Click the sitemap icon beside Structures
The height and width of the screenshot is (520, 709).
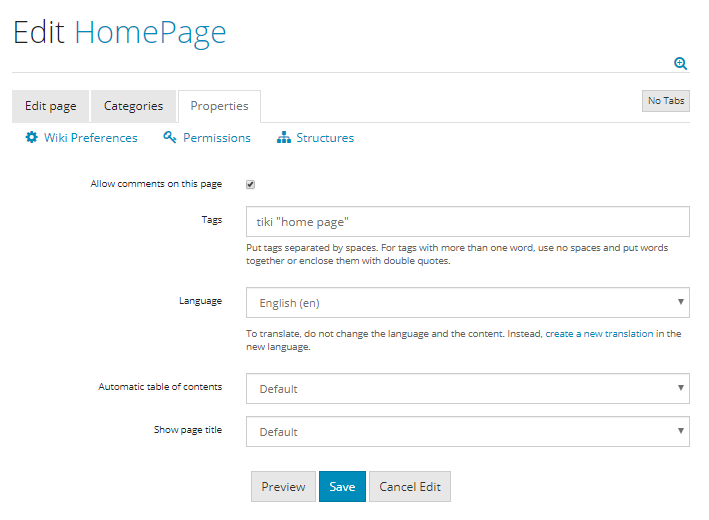(284, 138)
